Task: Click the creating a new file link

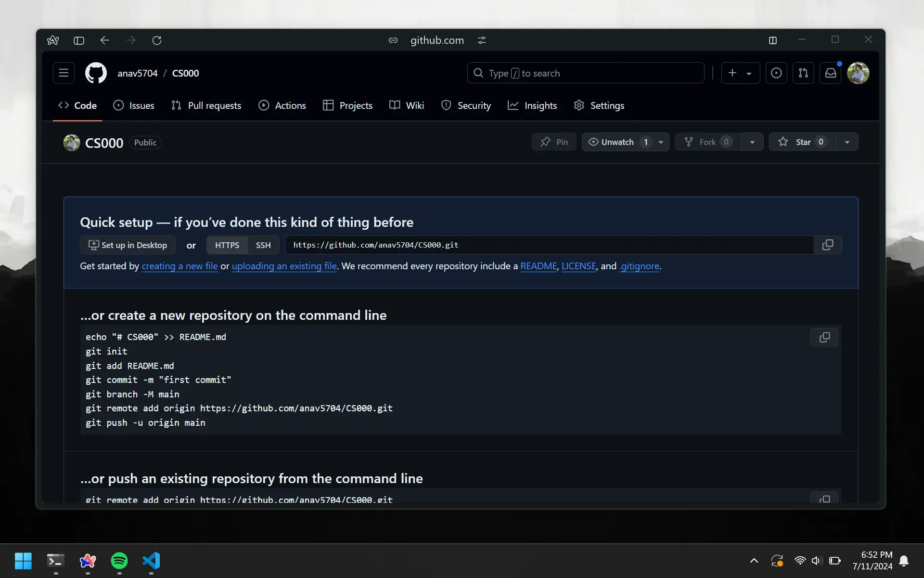Action: coord(180,265)
